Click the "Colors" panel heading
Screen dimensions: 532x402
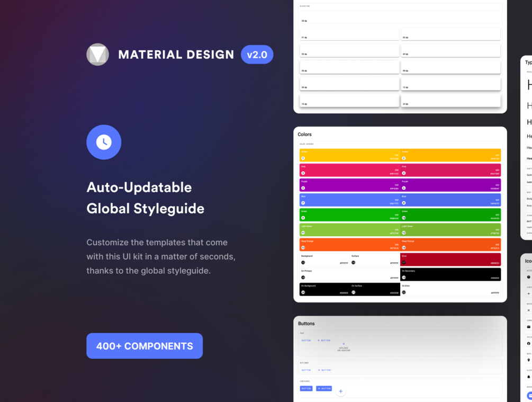(304, 135)
